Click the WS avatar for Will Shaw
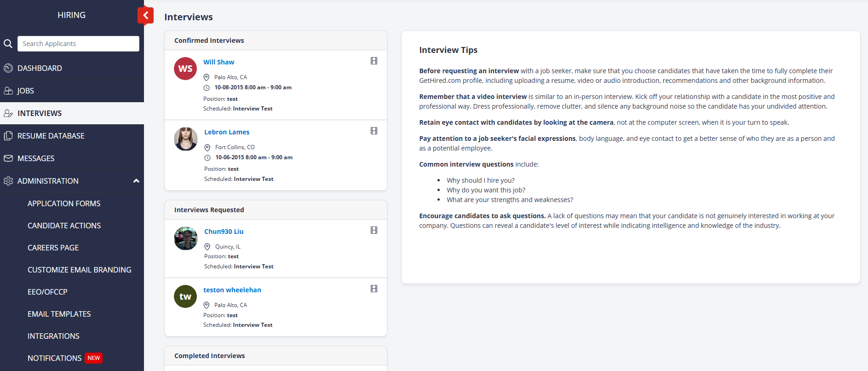 click(185, 69)
